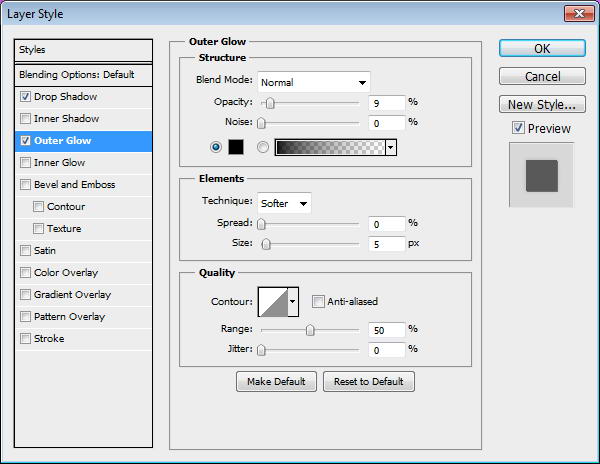Select the Satin label row
The image size is (600, 464).
83,251
